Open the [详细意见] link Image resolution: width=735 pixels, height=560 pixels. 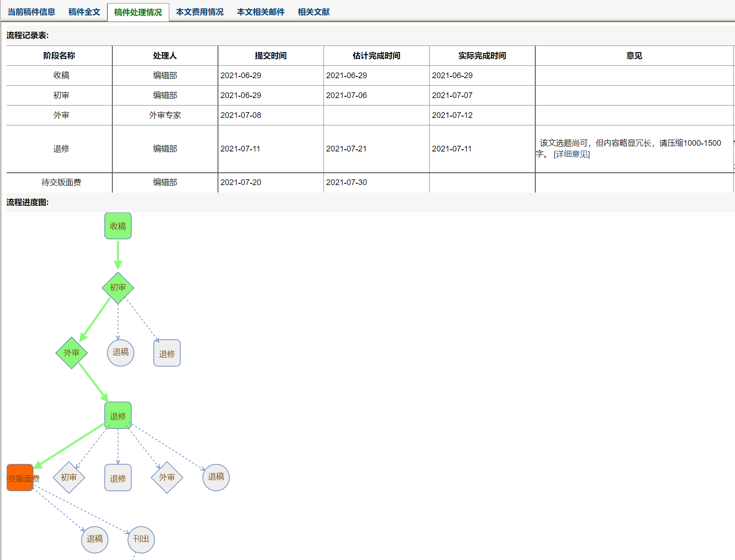[571, 154]
